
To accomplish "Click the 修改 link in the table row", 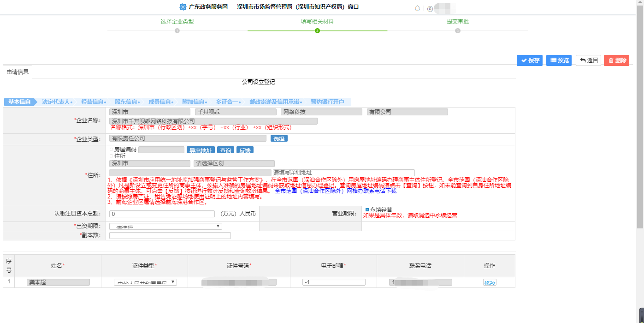I will pyautogui.click(x=490, y=282).
